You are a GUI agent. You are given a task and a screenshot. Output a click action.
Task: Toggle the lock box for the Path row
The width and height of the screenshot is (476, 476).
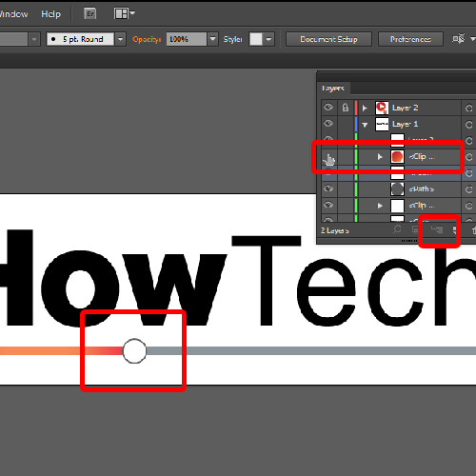click(x=346, y=189)
